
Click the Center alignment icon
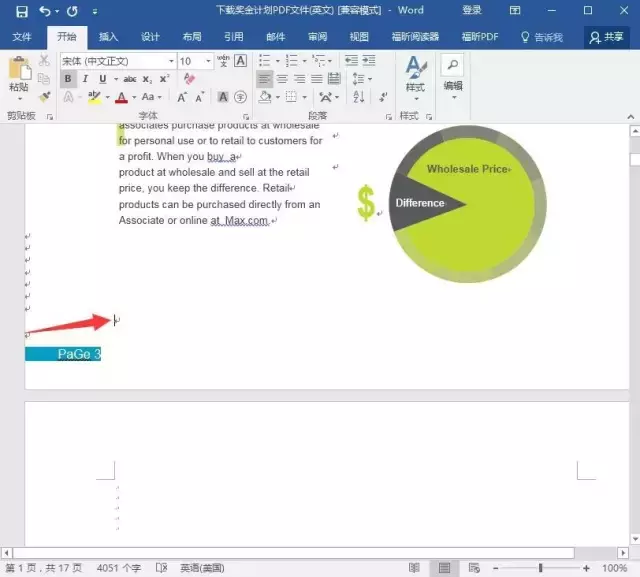[x=282, y=79]
